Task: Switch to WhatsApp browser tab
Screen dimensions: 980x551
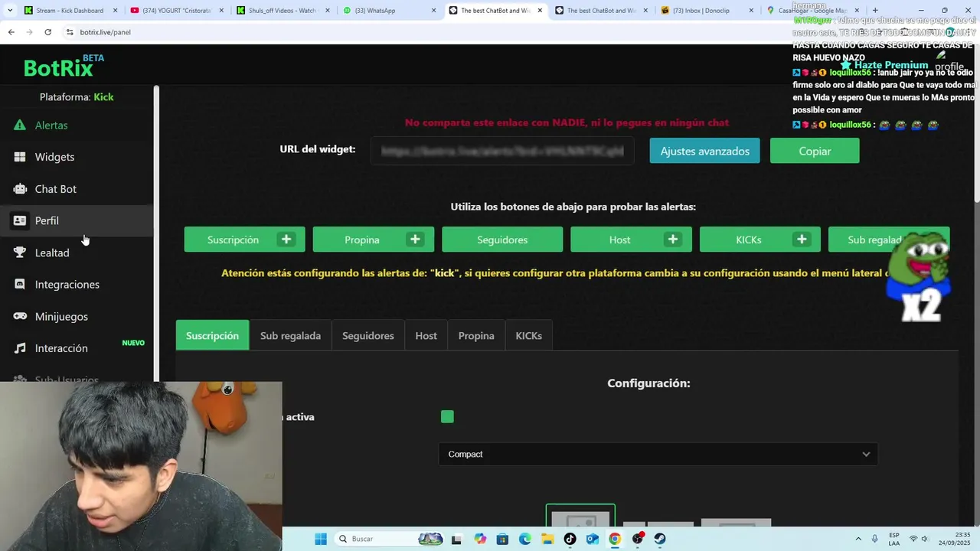Action: click(x=387, y=11)
